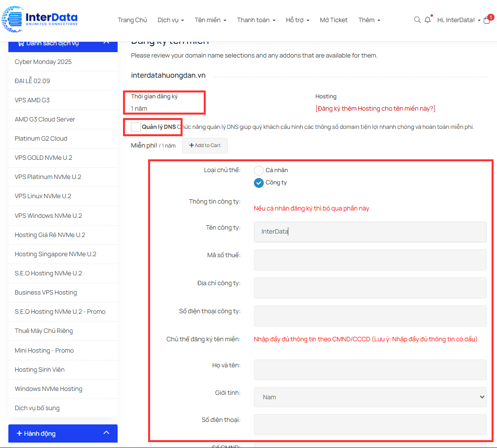Viewport: 497px width, 448px height.
Task: Open Business VPS Hosting category
Action: pos(46,293)
